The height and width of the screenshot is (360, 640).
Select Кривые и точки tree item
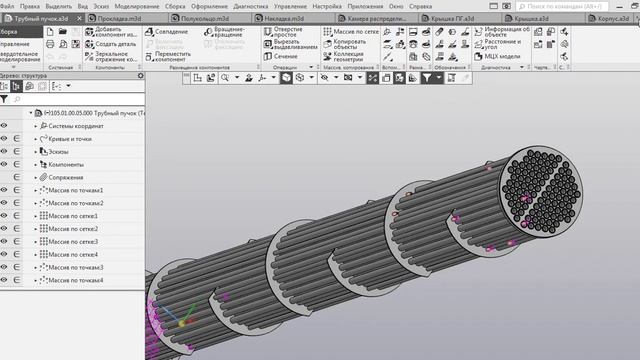click(x=70, y=139)
